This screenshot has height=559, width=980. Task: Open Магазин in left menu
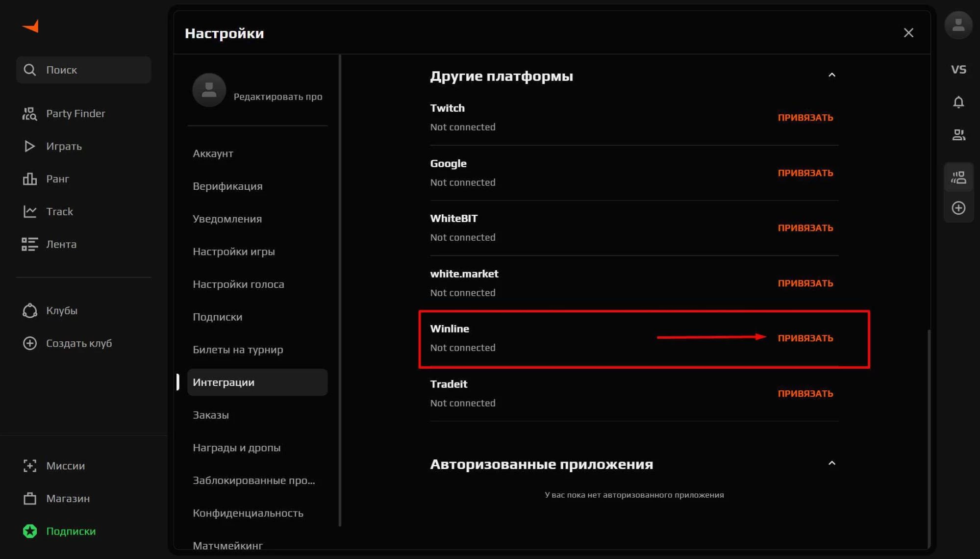[84, 499]
